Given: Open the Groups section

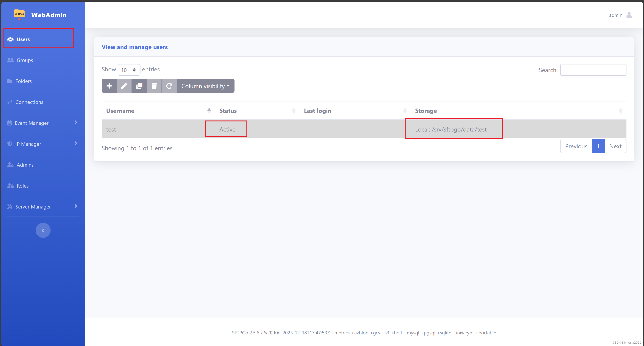Looking at the screenshot, I should 24,60.
